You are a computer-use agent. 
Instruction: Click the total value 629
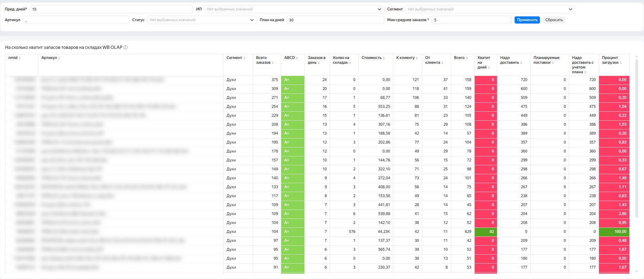point(463,232)
